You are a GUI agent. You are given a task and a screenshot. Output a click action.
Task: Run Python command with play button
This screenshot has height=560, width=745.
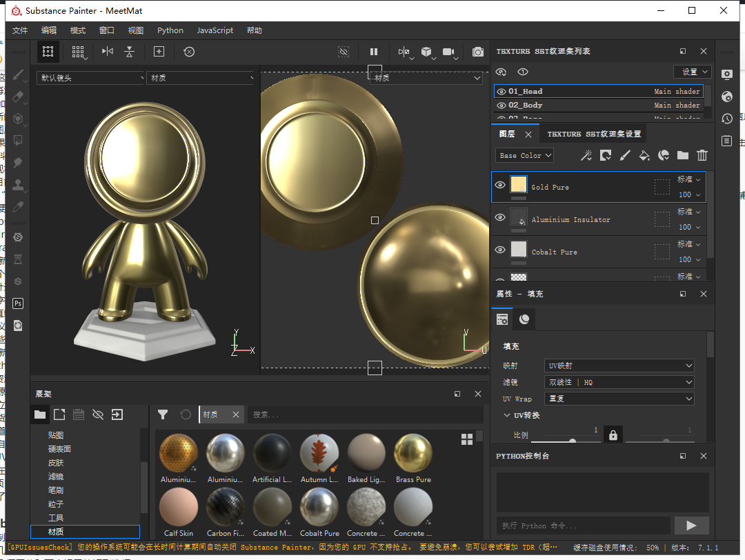(x=691, y=526)
